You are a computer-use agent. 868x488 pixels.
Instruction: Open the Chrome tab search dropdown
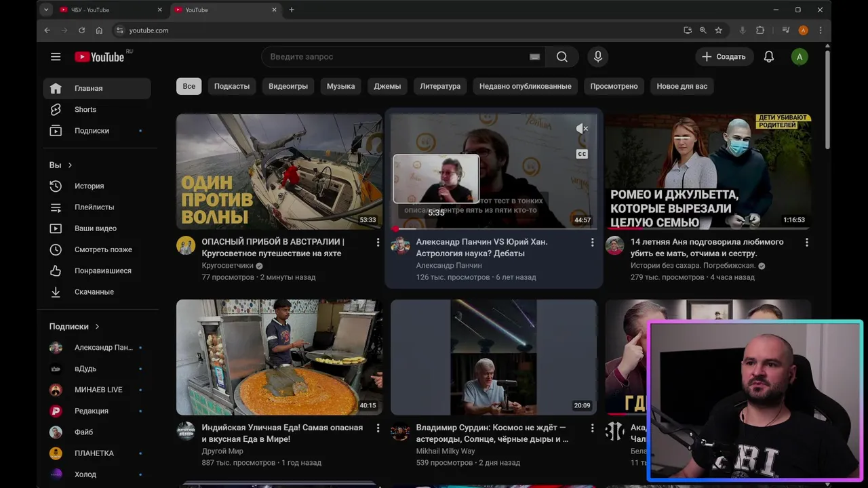coord(45,9)
